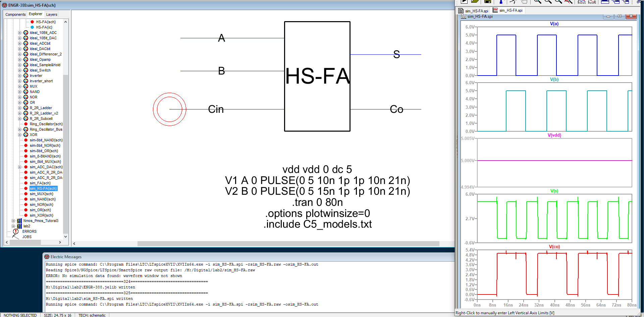Click the V(co) trace label

click(x=554, y=246)
